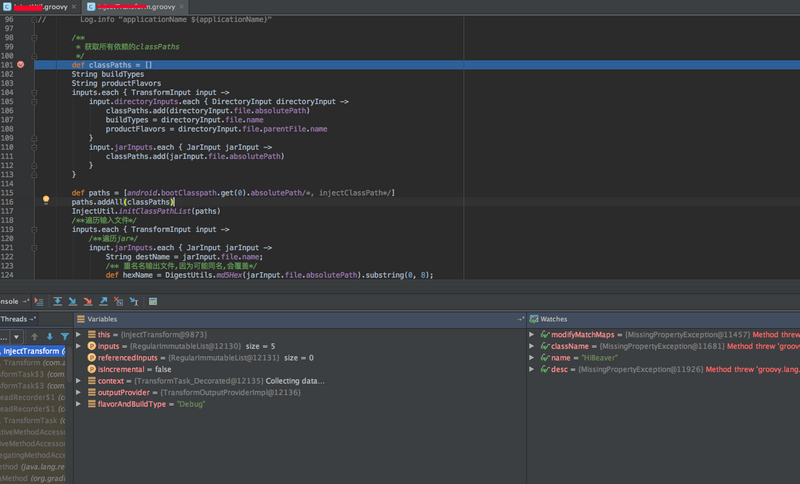Click the Step Into debugger icon

point(72,301)
